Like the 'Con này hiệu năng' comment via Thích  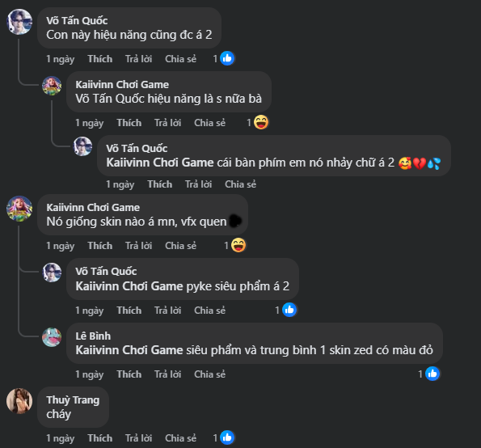pyautogui.click(x=100, y=58)
